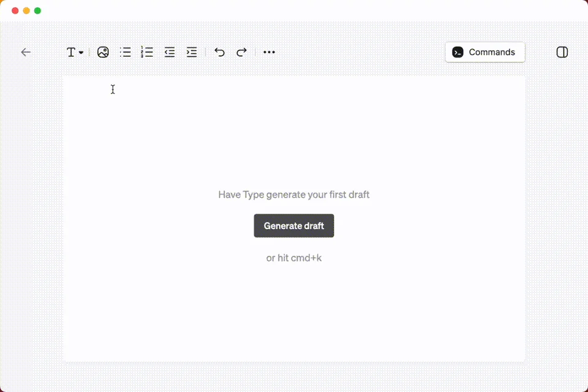Create a bulleted list
The width and height of the screenshot is (588, 392).
(x=125, y=52)
